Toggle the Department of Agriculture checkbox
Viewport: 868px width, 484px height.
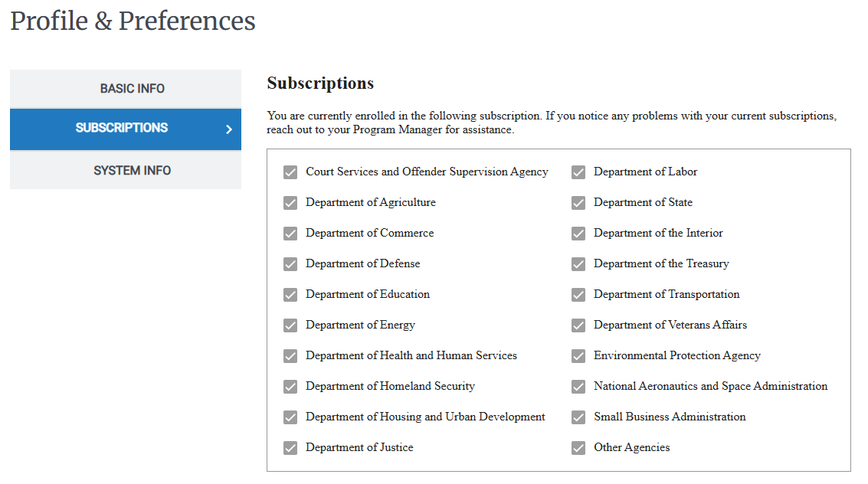point(290,202)
